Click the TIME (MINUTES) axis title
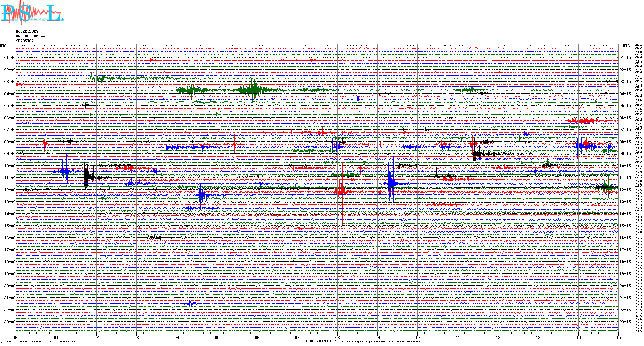Image resolution: width=644 pixels, height=346 pixels. click(321, 341)
